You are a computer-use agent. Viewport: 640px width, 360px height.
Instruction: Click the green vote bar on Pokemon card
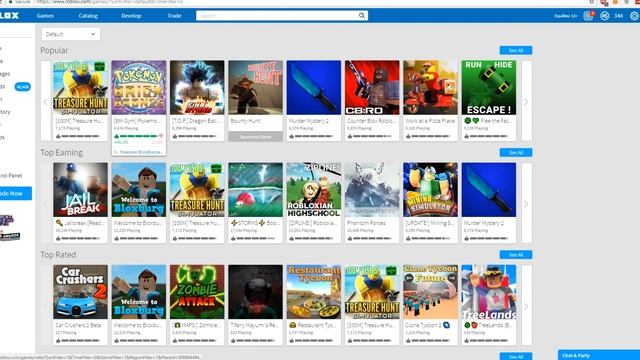[139, 136]
